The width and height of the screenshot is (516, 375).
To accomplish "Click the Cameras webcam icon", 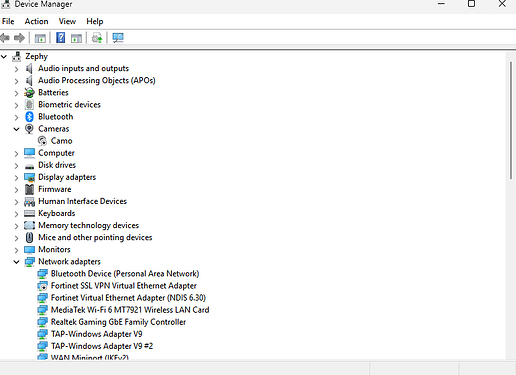I will pyautogui.click(x=29, y=129).
